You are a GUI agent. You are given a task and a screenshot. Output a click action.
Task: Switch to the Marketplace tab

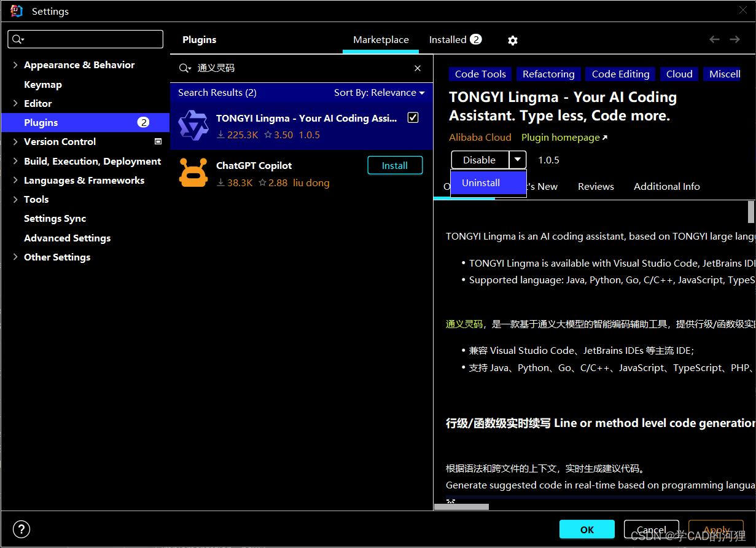click(x=381, y=40)
